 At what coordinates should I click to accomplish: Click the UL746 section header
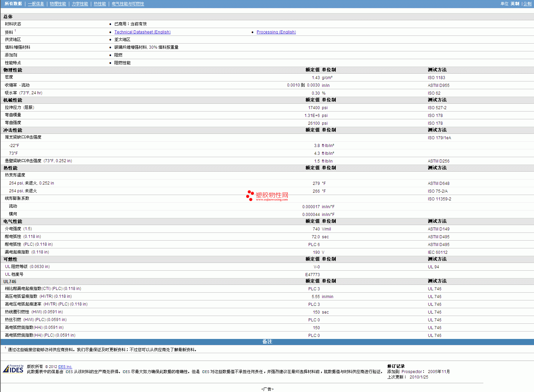pyautogui.click(x=10, y=281)
